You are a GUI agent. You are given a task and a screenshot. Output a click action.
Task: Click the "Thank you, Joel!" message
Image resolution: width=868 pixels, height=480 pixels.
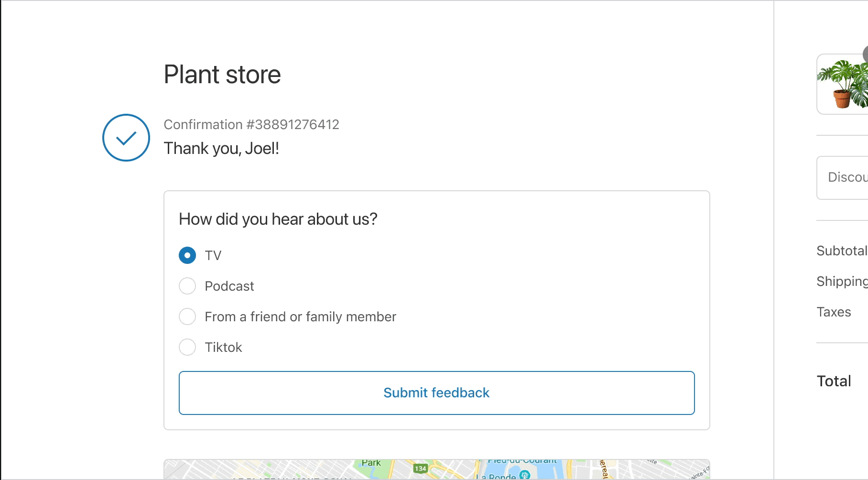[221, 148]
